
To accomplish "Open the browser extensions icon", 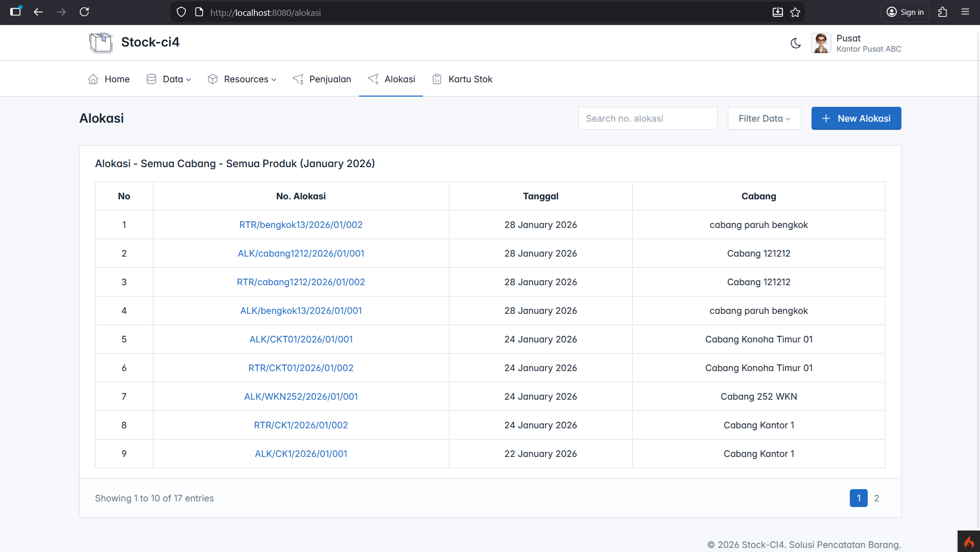I will [x=943, y=12].
